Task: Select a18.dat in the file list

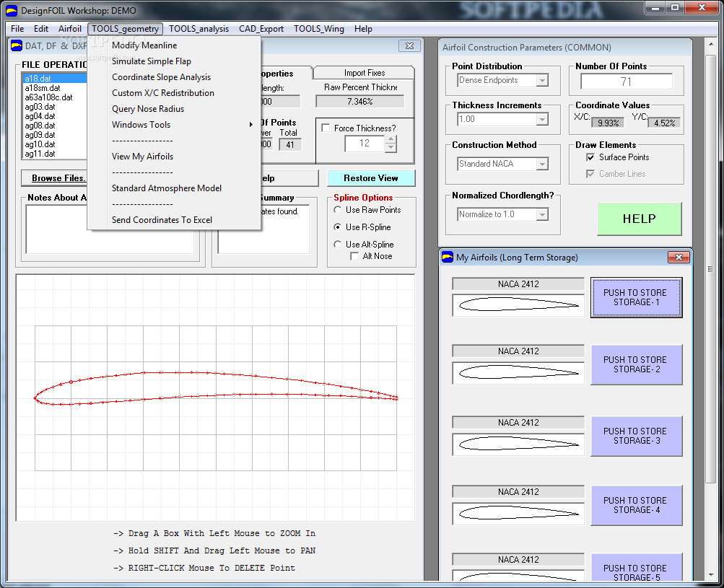Action: coord(54,79)
